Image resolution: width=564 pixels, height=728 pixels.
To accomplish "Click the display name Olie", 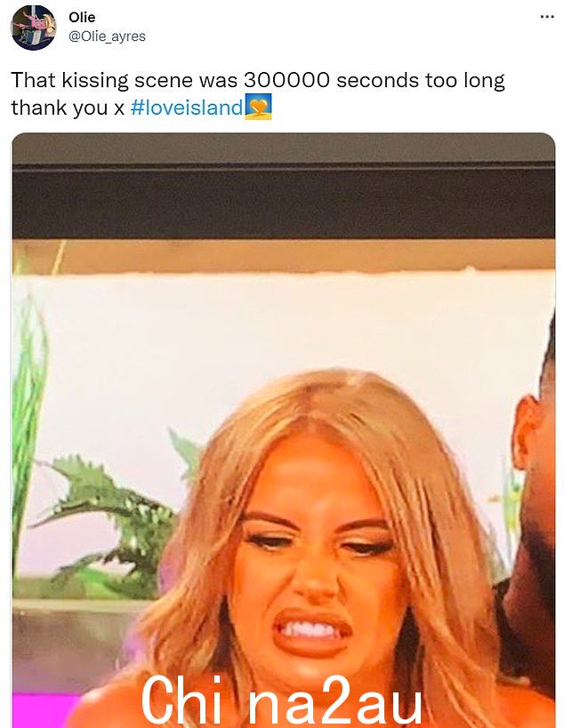I will coord(82,17).
